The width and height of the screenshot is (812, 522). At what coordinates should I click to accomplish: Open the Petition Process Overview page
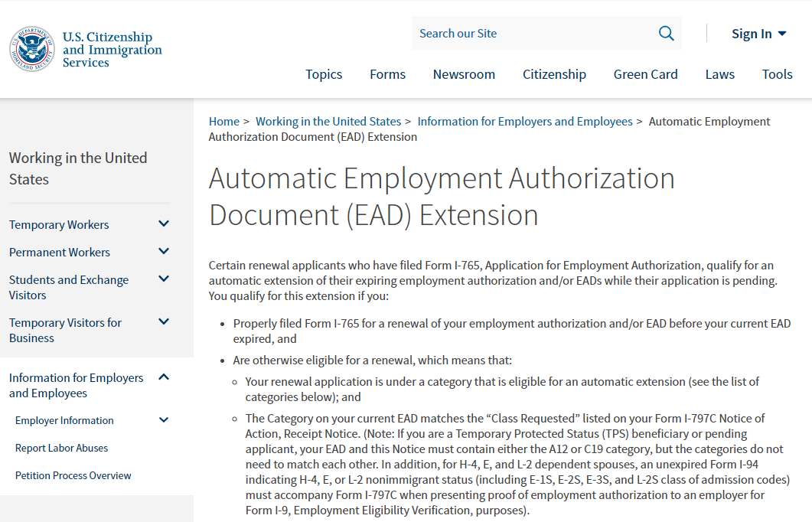point(73,475)
